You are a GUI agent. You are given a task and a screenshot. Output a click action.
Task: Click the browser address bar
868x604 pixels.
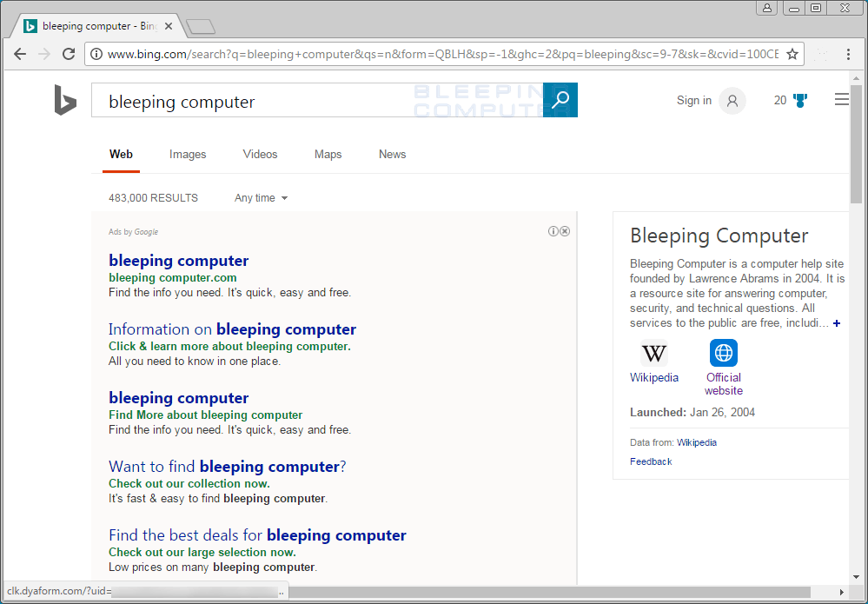(x=443, y=54)
